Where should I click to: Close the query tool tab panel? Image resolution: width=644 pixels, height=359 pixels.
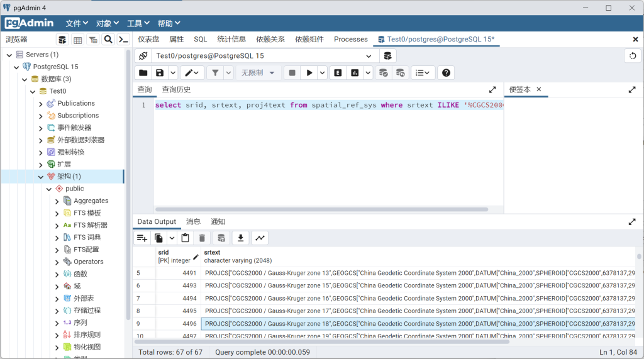click(x=635, y=40)
